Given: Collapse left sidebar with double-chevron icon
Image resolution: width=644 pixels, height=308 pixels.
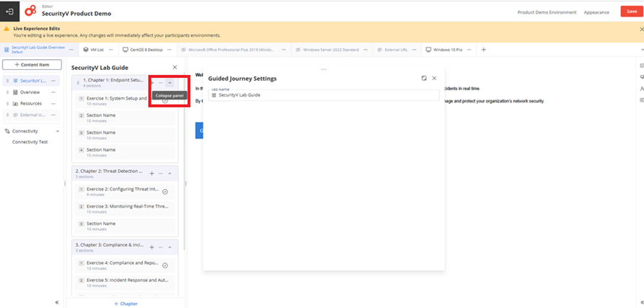Looking at the screenshot, I should pyautogui.click(x=57, y=302).
